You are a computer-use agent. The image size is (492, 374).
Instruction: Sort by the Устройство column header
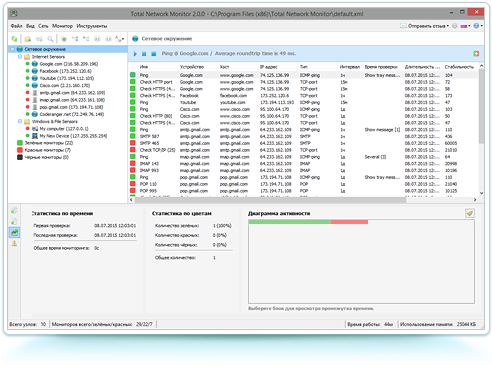pos(198,67)
